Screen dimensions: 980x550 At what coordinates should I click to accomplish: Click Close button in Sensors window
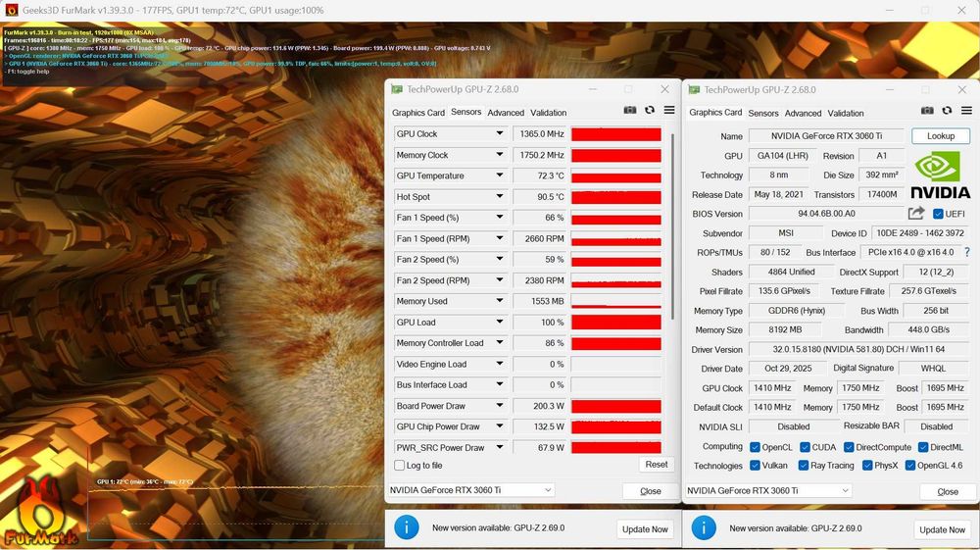[x=650, y=491]
